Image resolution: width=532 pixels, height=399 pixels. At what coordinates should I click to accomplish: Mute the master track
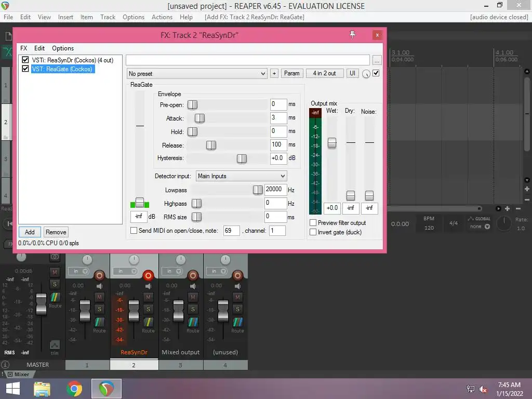pyautogui.click(x=55, y=272)
